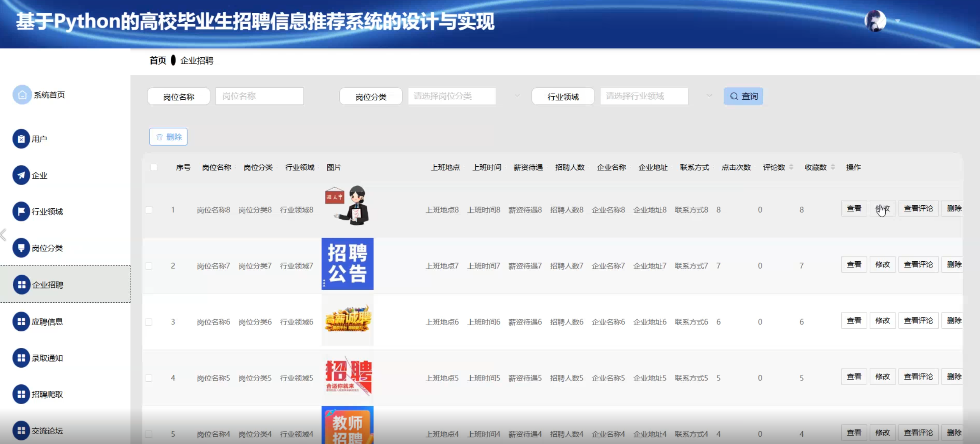Click the 系统首页 home icon in sidebar
This screenshot has width=980, height=444.
click(22, 95)
